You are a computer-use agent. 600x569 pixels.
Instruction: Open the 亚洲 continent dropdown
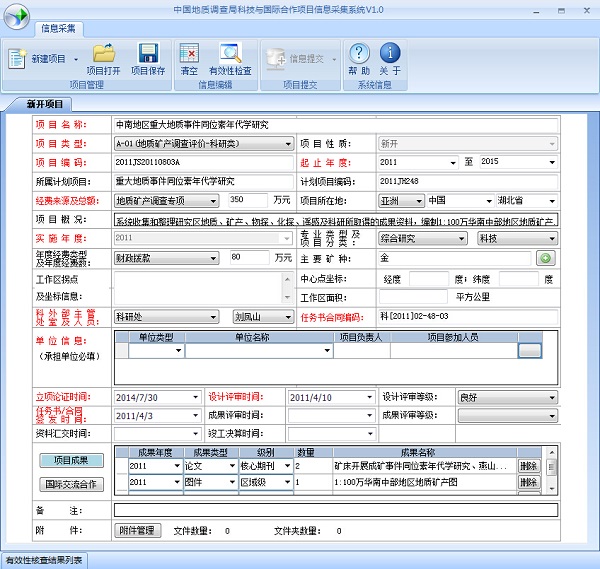click(419, 201)
